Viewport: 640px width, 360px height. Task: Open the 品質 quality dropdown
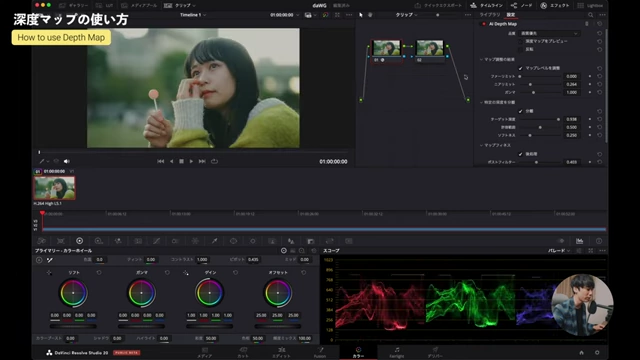coord(549,33)
